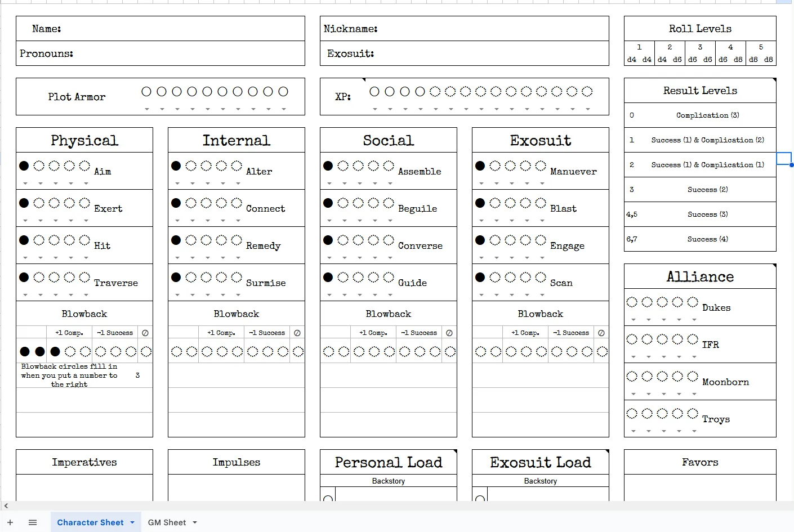Click the ∅ symbol in Physical Blowback header
794x532 pixels.
click(x=145, y=333)
